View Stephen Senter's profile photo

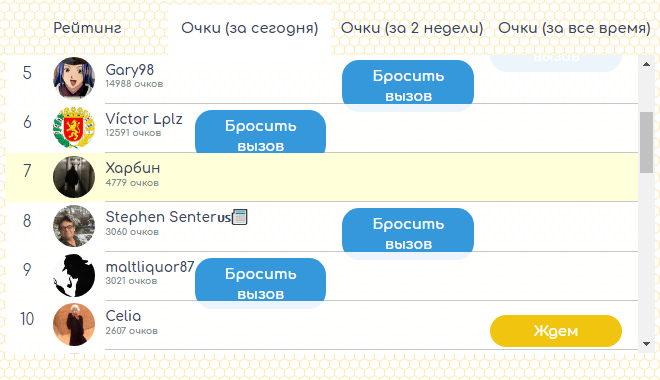point(74,226)
